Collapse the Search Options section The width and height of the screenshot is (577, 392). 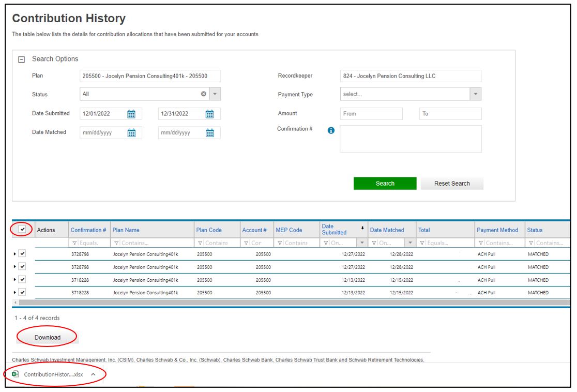tap(22, 59)
